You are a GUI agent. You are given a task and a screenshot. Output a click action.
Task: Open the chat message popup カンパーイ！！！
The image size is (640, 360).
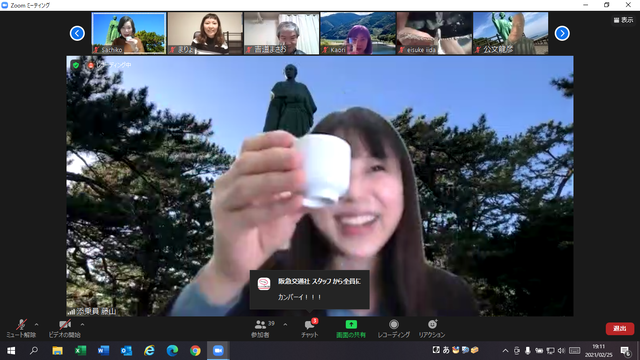click(310, 289)
